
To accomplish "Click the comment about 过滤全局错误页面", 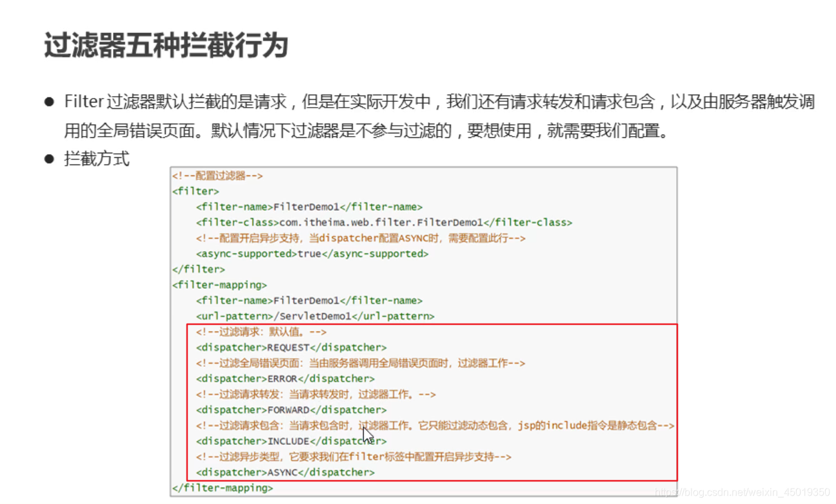I will point(361,363).
